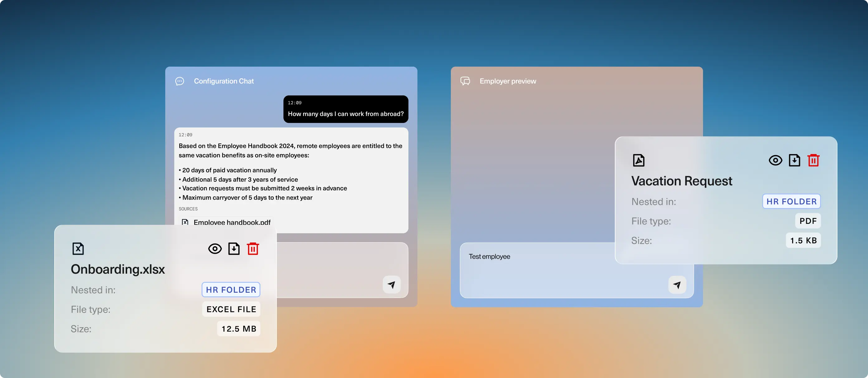
Task: Open HR FOLDER from the Vacation Request card
Action: 792,201
